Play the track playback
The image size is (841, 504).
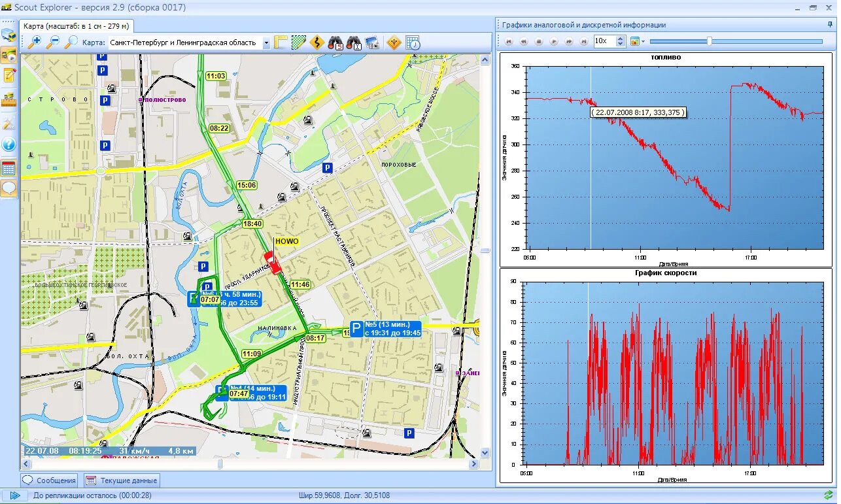(x=554, y=41)
